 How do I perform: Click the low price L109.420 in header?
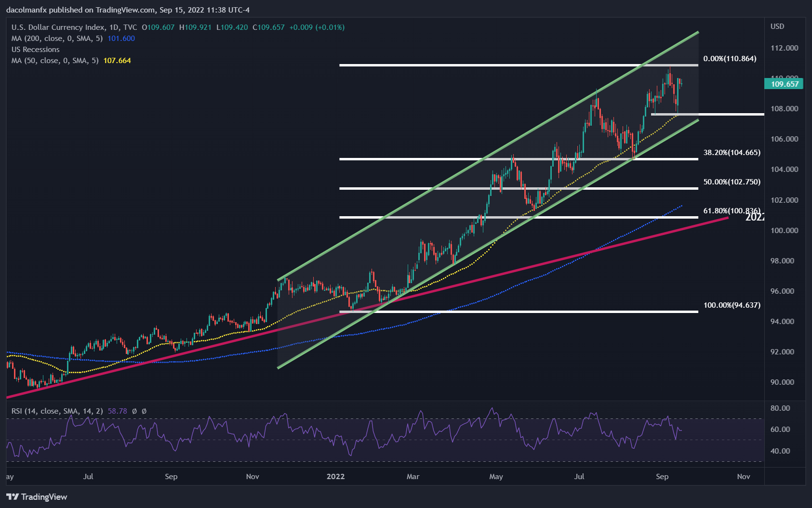pos(232,27)
